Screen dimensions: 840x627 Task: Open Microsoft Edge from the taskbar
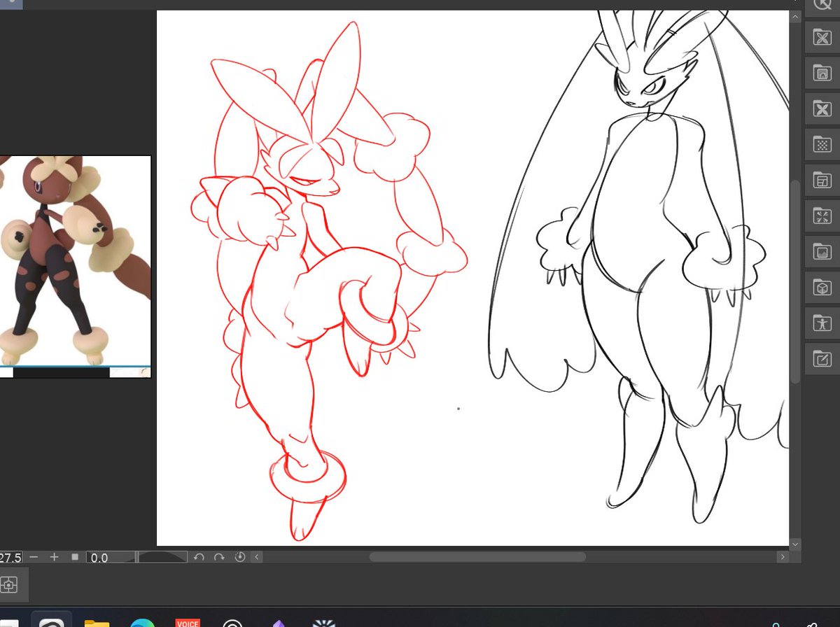[x=142, y=621]
